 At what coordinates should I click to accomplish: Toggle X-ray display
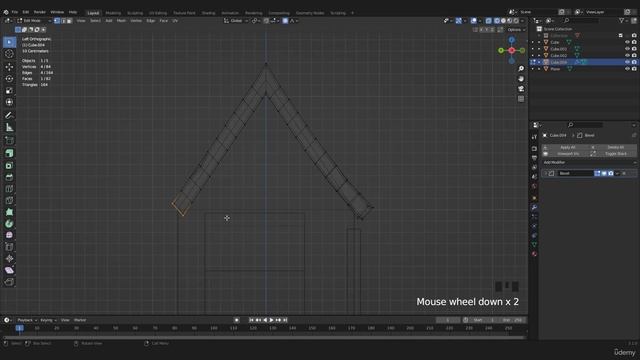click(x=489, y=20)
